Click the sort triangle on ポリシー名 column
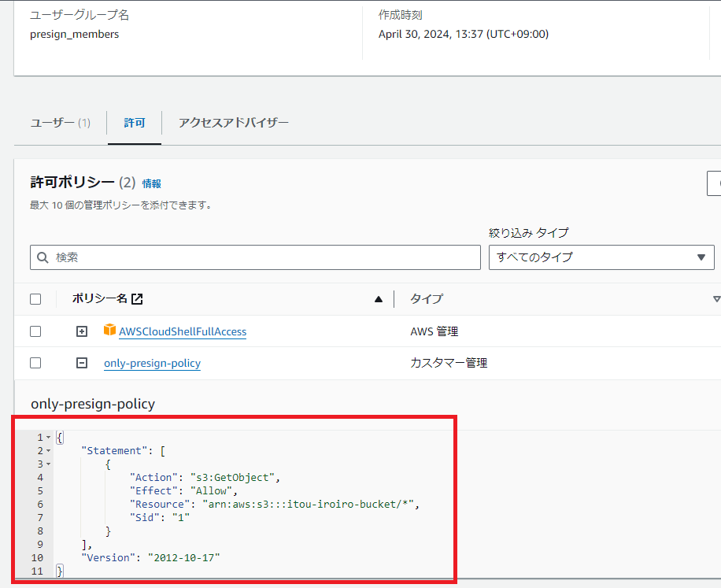The height and width of the screenshot is (588, 721). [x=378, y=298]
